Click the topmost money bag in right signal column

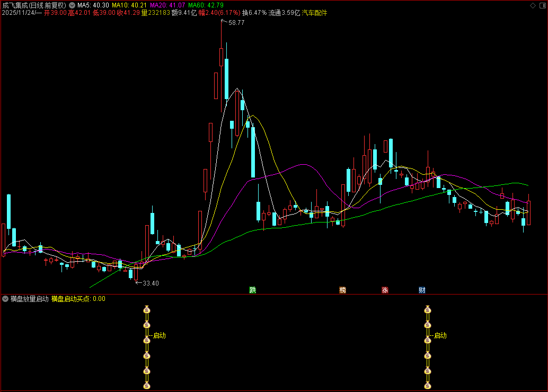(x=427, y=309)
